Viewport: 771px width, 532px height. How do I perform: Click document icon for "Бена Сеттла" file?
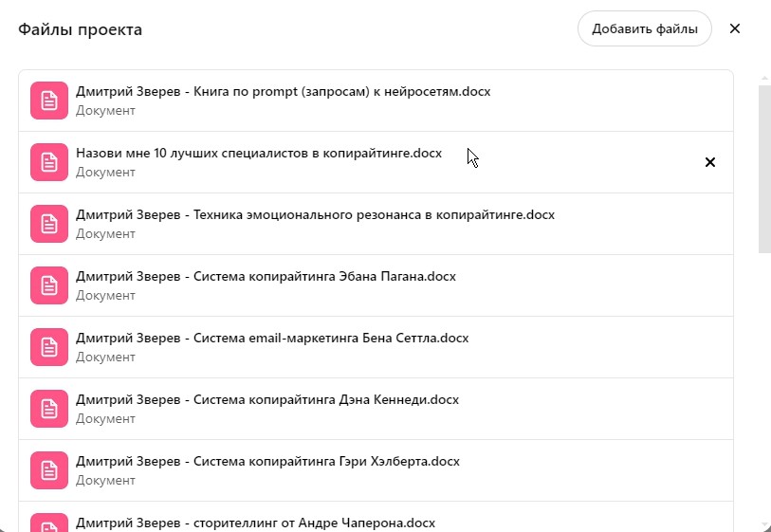pyautogui.click(x=49, y=347)
